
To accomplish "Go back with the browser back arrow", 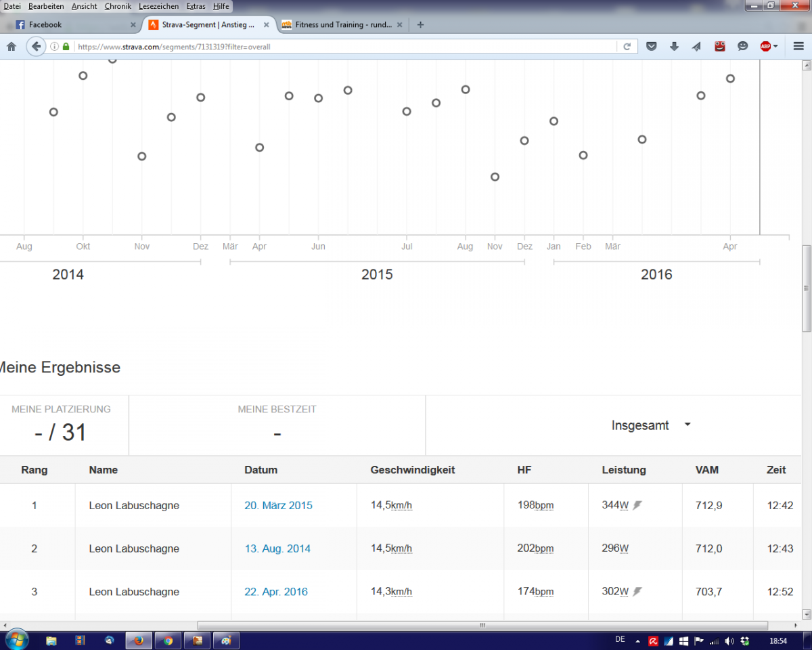I will [36, 47].
